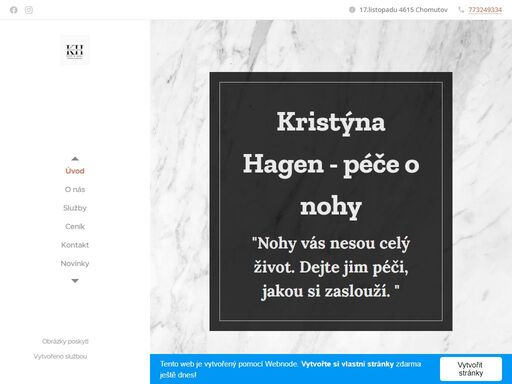Call phone number 773249334
The width and height of the screenshot is (512, 384).
[485, 10]
